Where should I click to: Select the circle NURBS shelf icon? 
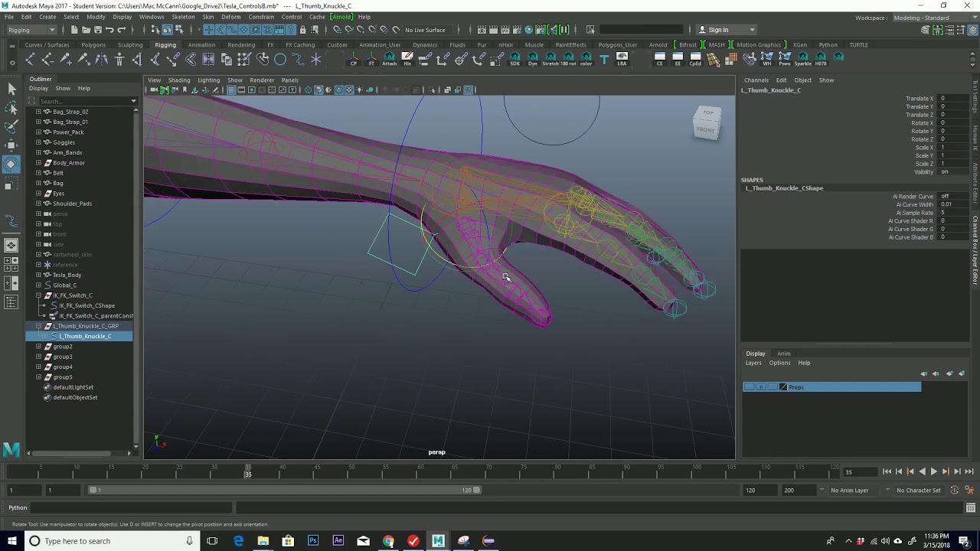click(280, 59)
